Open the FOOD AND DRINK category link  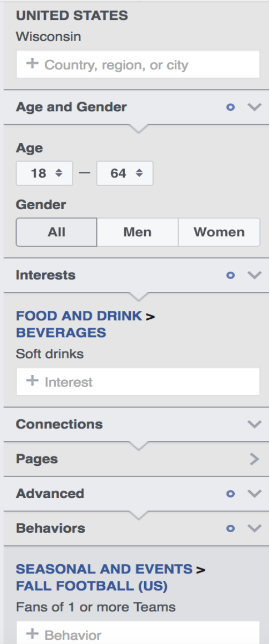(x=79, y=316)
